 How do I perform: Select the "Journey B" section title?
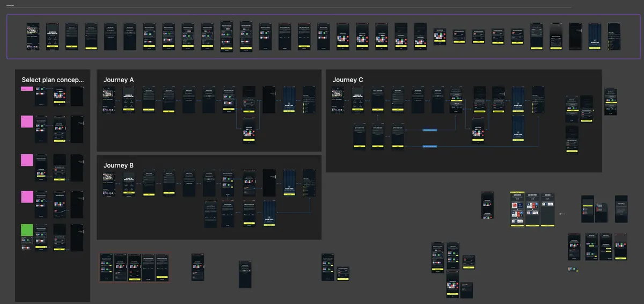click(119, 165)
